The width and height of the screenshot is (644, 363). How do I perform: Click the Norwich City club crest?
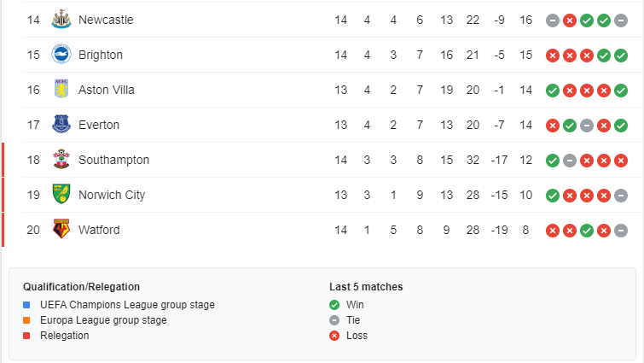pyautogui.click(x=61, y=195)
